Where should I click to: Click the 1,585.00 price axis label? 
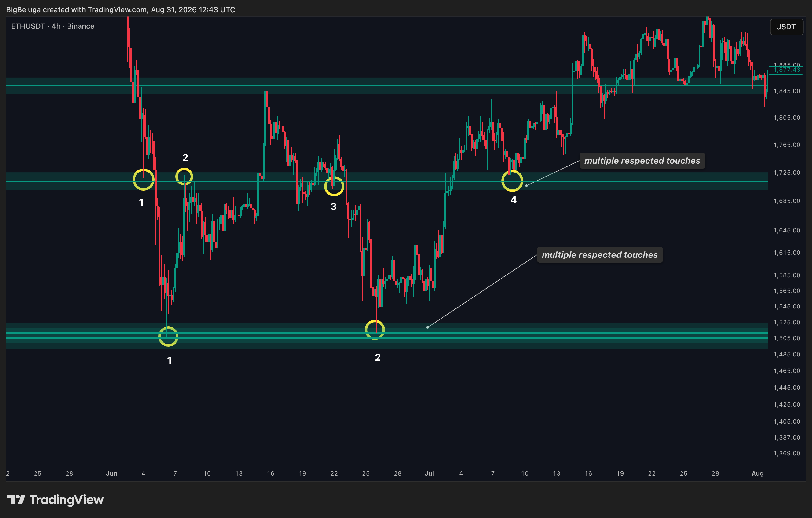coord(787,275)
